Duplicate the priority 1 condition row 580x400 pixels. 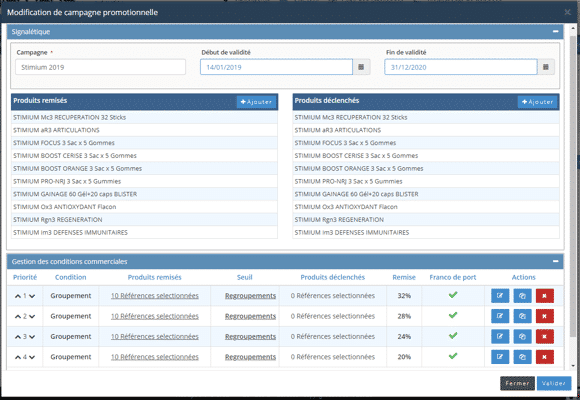pos(522,296)
